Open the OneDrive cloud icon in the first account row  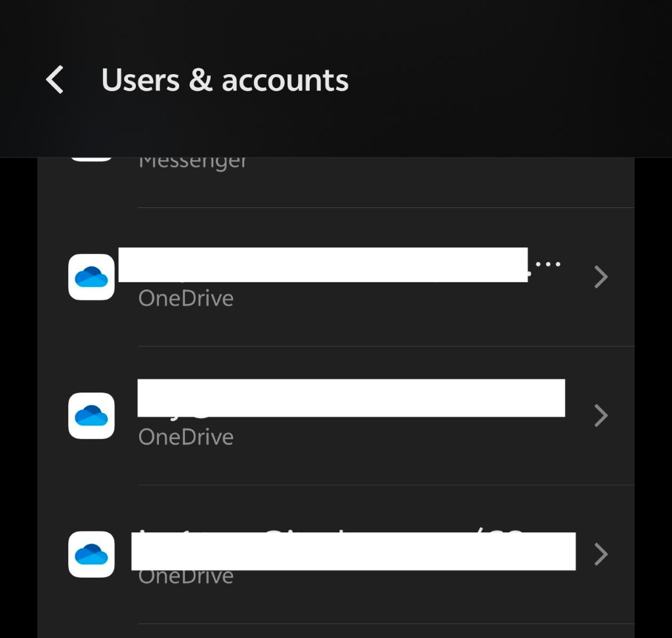(x=91, y=277)
